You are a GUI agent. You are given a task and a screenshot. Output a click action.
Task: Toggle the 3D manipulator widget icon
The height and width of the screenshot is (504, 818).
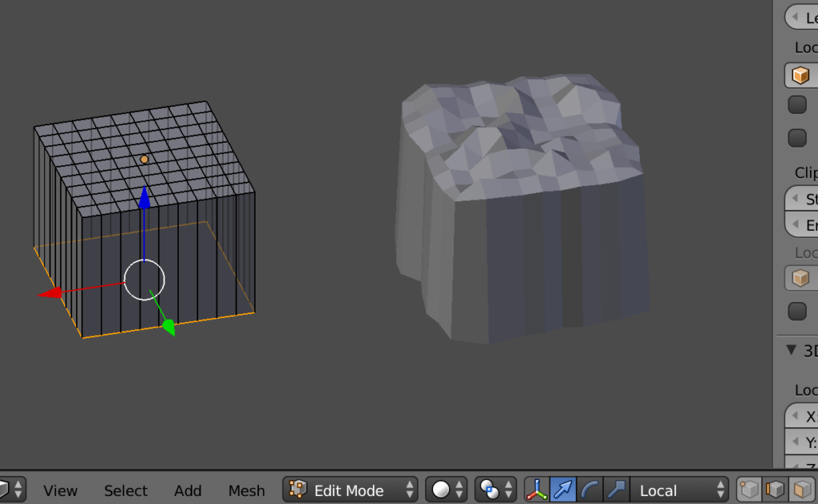pyautogui.click(x=537, y=490)
